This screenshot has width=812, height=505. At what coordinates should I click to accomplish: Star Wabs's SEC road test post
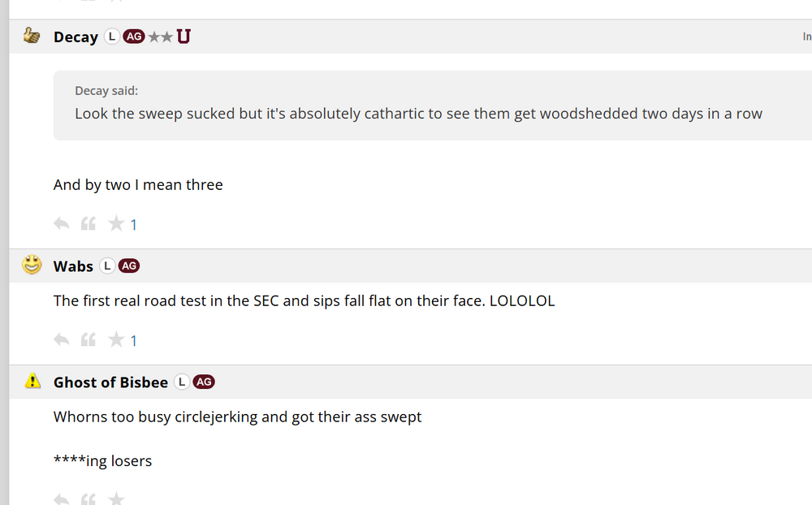pos(116,339)
